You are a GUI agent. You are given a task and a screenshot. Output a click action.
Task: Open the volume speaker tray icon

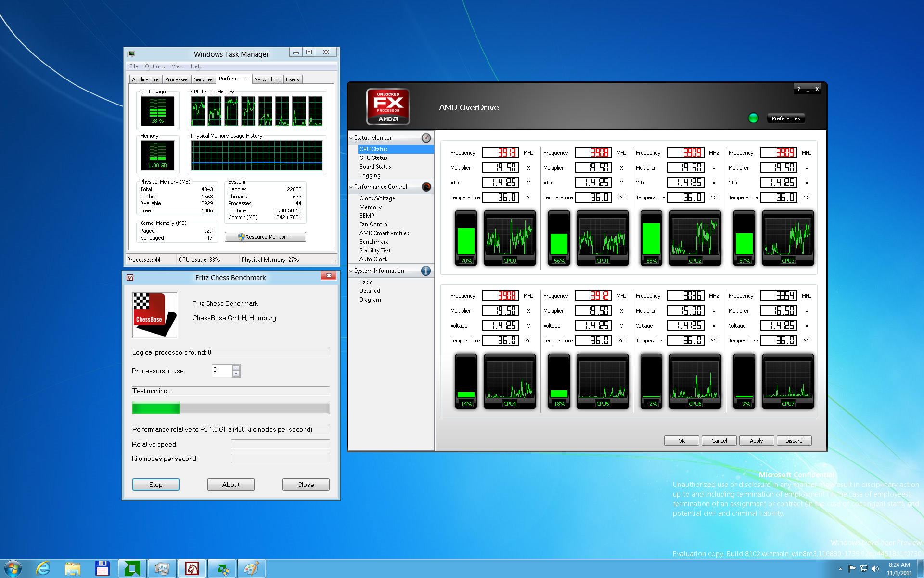pos(875,569)
